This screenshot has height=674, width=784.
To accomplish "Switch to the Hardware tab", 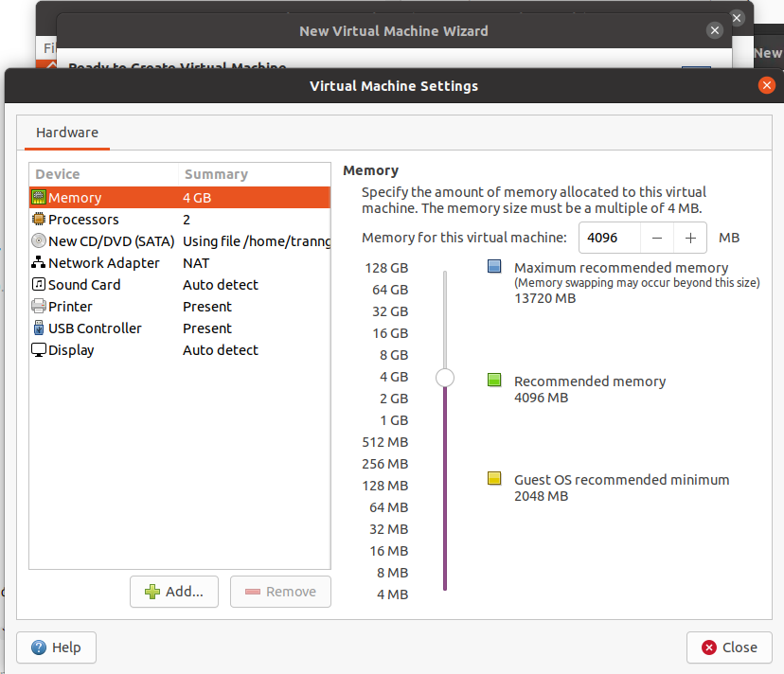I will pos(67,133).
